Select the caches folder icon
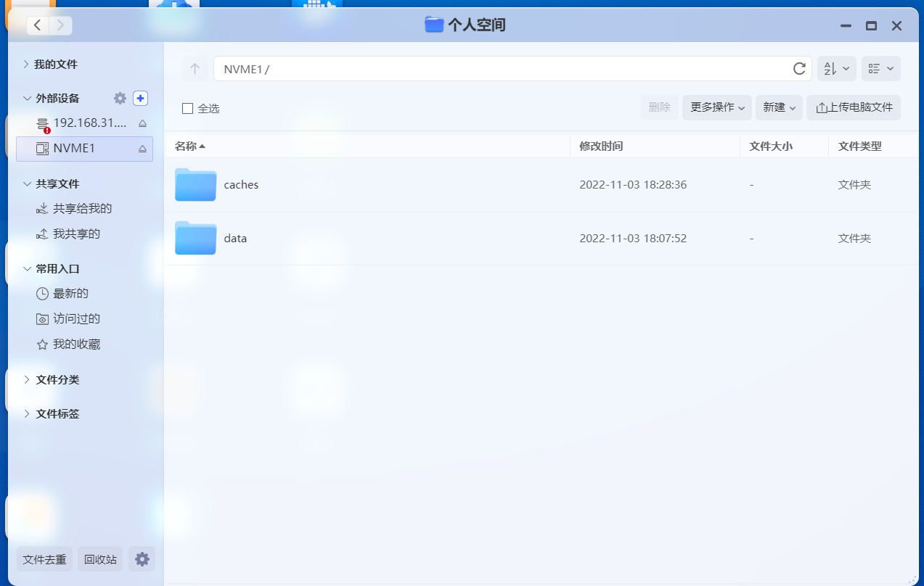The width and height of the screenshot is (924, 586). (196, 185)
